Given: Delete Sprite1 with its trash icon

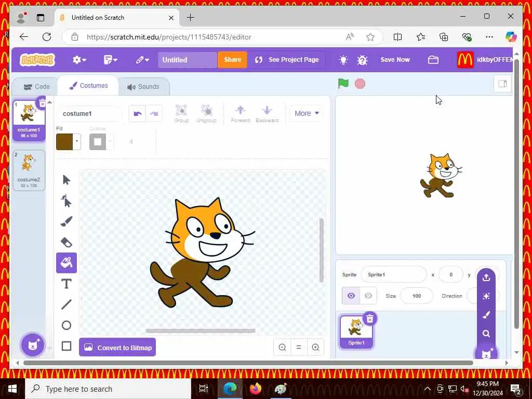Looking at the screenshot, I should [370, 318].
